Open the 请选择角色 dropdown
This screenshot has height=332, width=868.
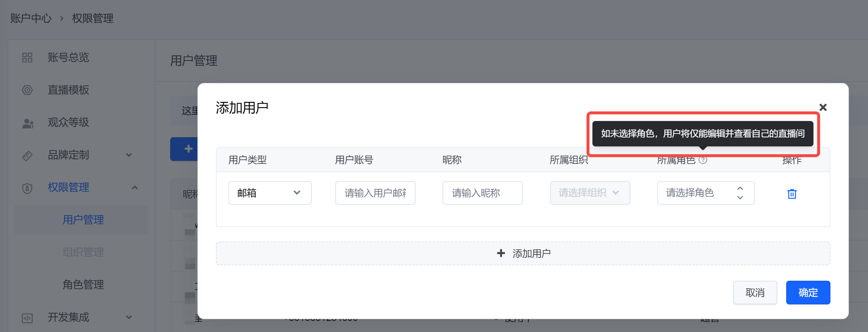tap(706, 193)
